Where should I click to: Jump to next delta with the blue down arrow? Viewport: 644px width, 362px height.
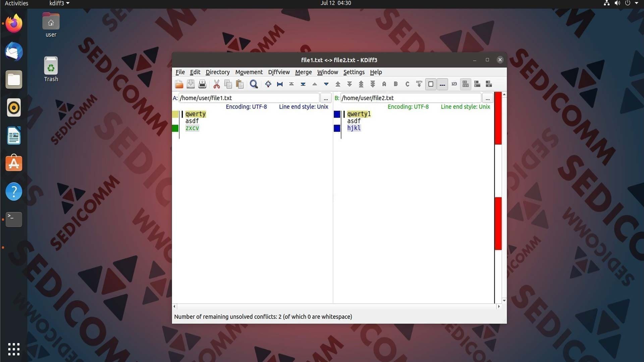pyautogui.click(x=326, y=84)
